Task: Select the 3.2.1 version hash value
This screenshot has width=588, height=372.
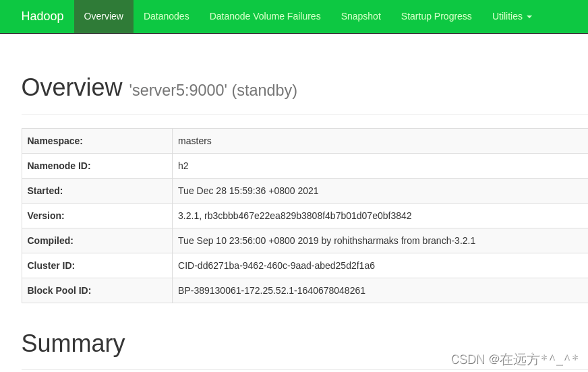Action: pos(295,216)
